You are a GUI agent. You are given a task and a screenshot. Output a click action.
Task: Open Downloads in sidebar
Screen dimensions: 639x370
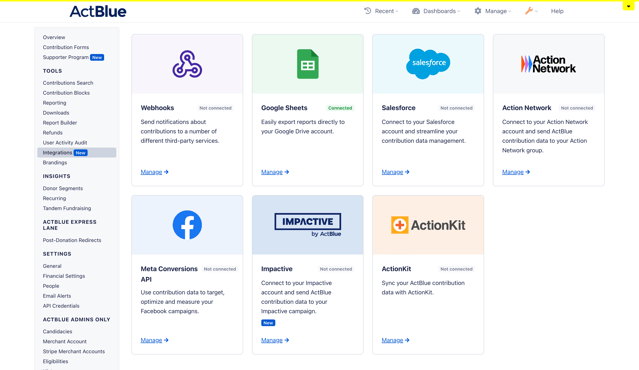56,113
